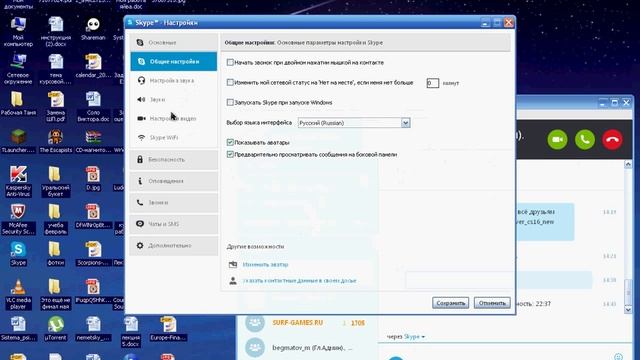The height and width of the screenshot is (360, 640).
Task: Expand the Дополнительно settings section
Action: click(174, 246)
